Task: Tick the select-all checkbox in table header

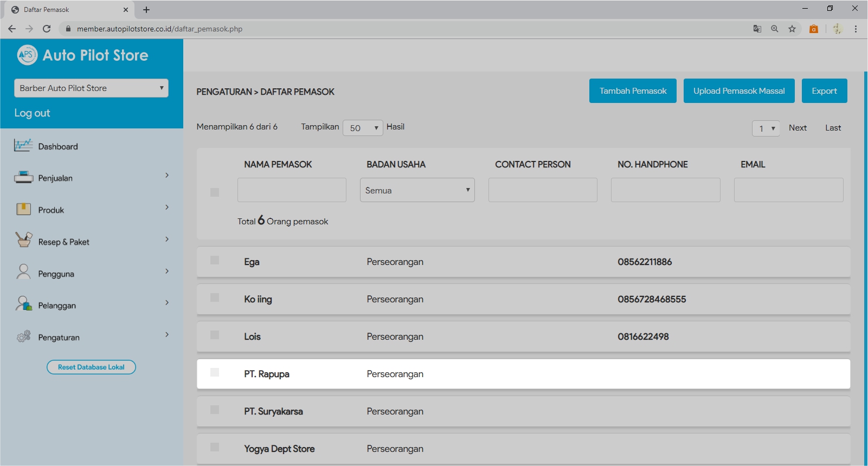Action: click(x=215, y=192)
